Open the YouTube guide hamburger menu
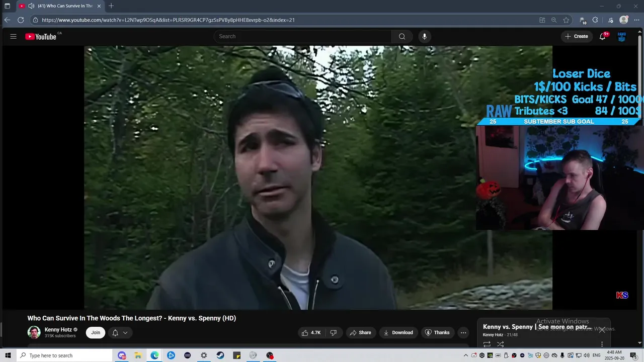The image size is (644, 362). tap(14, 36)
